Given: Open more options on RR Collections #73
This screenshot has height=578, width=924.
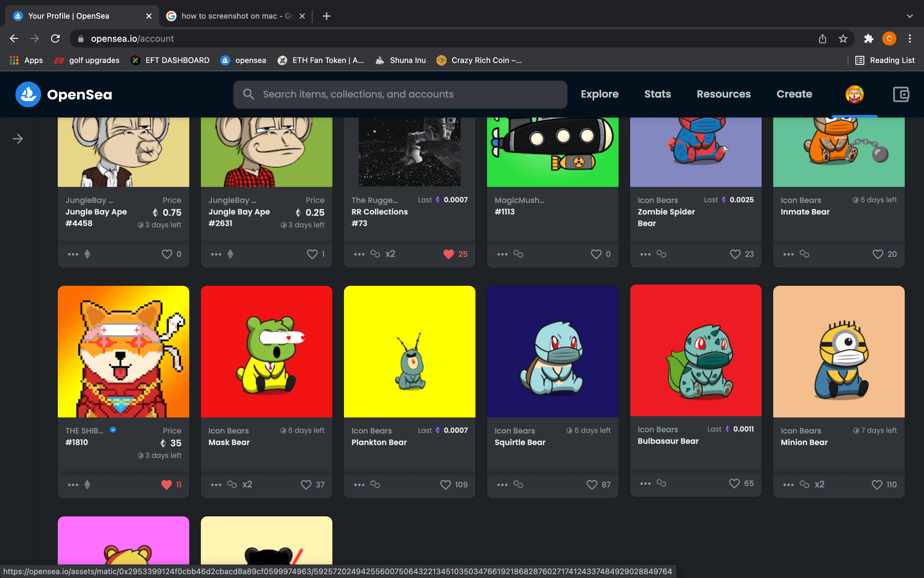Looking at the screenshot, I should click(359, 254).
